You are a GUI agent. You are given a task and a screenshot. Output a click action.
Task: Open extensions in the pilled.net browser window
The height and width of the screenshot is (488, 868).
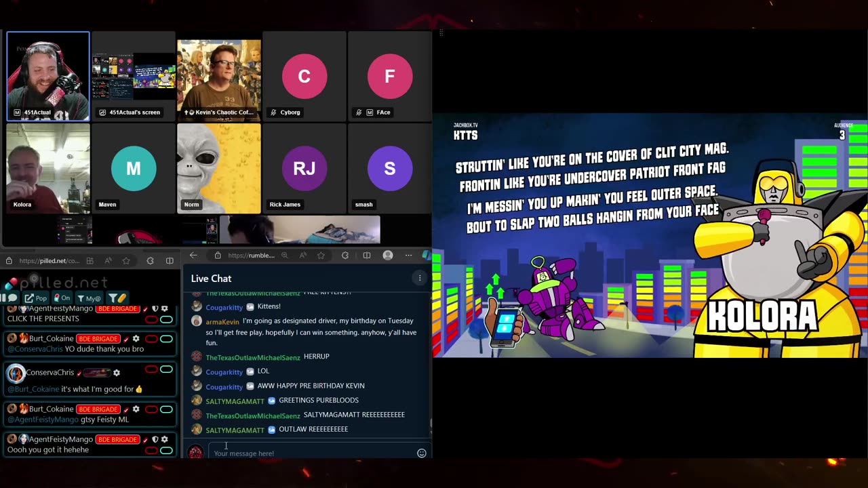[x=150, y=261]
